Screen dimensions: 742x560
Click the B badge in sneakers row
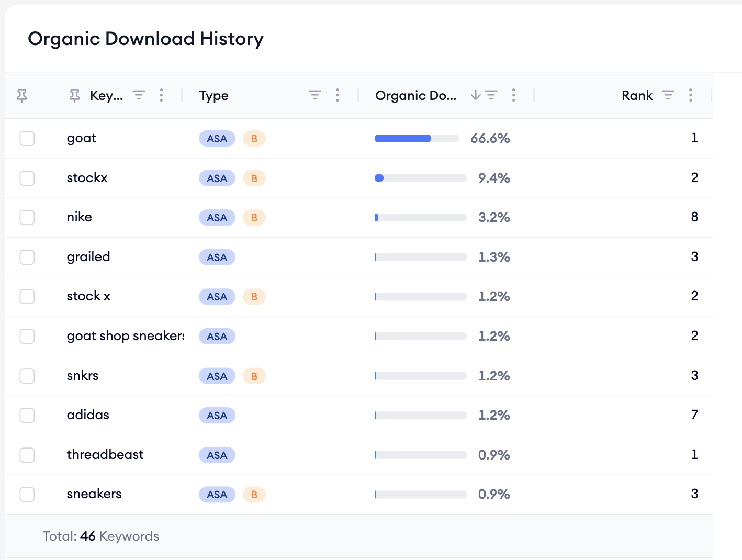pos(254,495)
